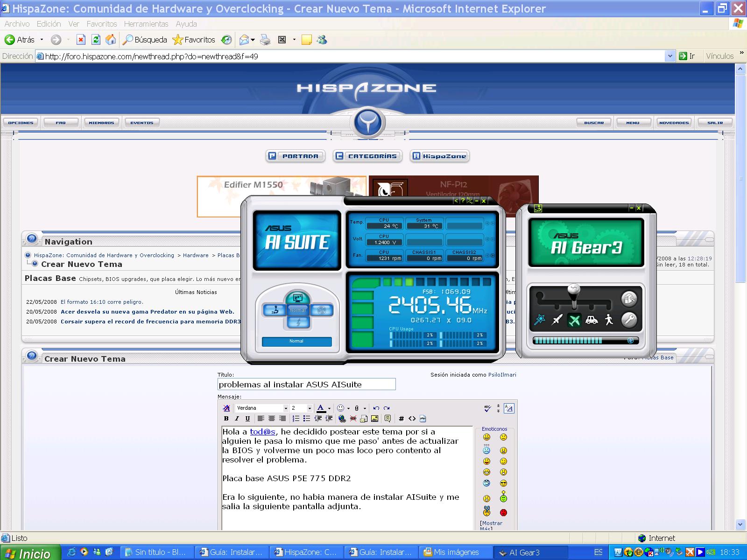Expand the text color dropdown arrow

point(329,408)
